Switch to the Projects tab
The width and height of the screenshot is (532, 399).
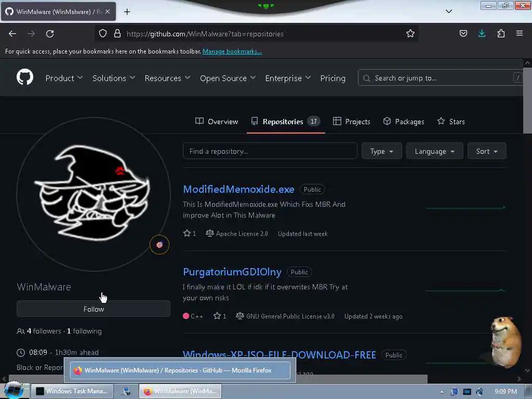(351, 122)
